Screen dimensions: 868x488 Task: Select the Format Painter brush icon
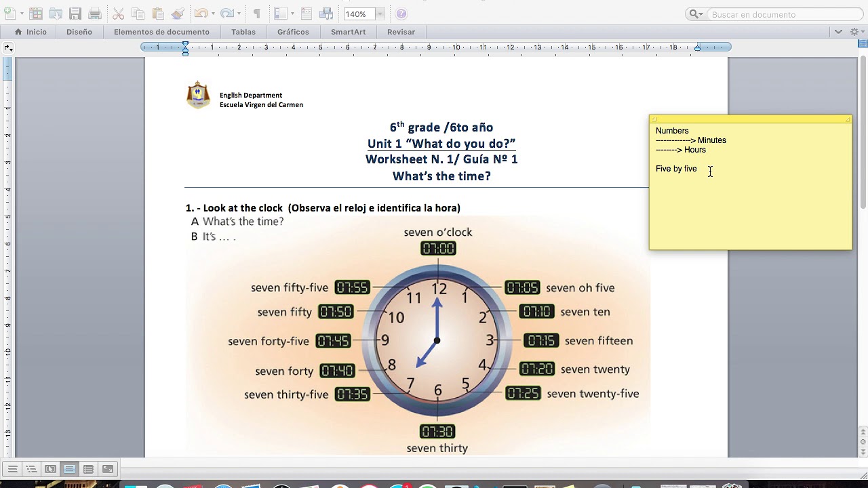click(x=178, y=14)
